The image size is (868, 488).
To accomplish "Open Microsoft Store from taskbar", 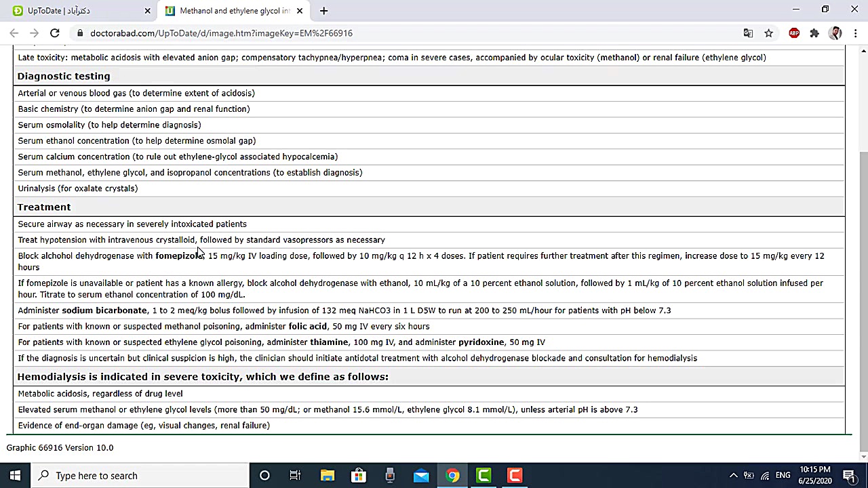I will click(x=358, y=476).
